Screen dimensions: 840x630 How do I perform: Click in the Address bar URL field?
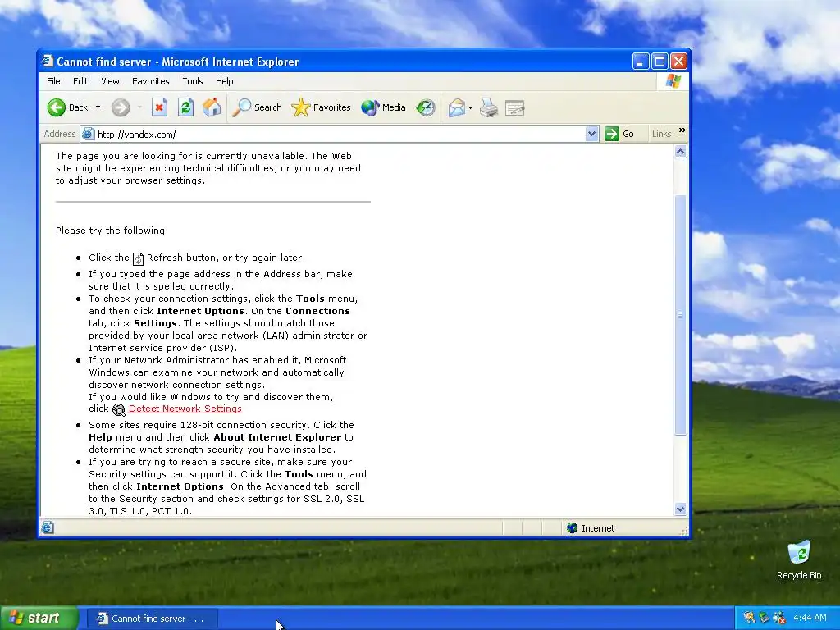[x=340, y=134]
